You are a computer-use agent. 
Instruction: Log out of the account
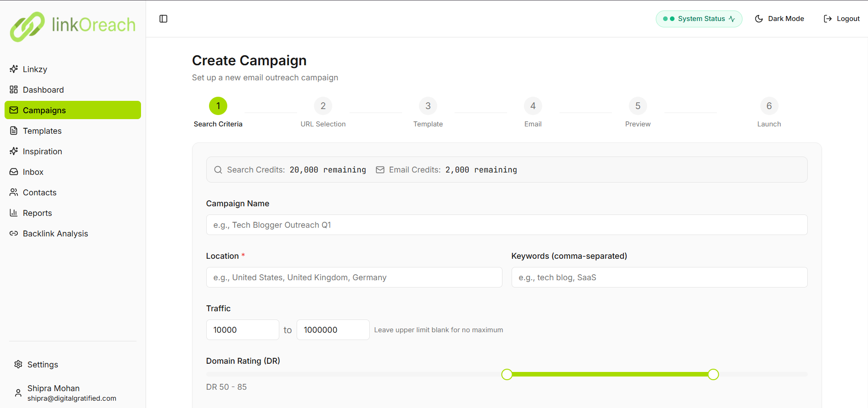[x=842, y=19]
